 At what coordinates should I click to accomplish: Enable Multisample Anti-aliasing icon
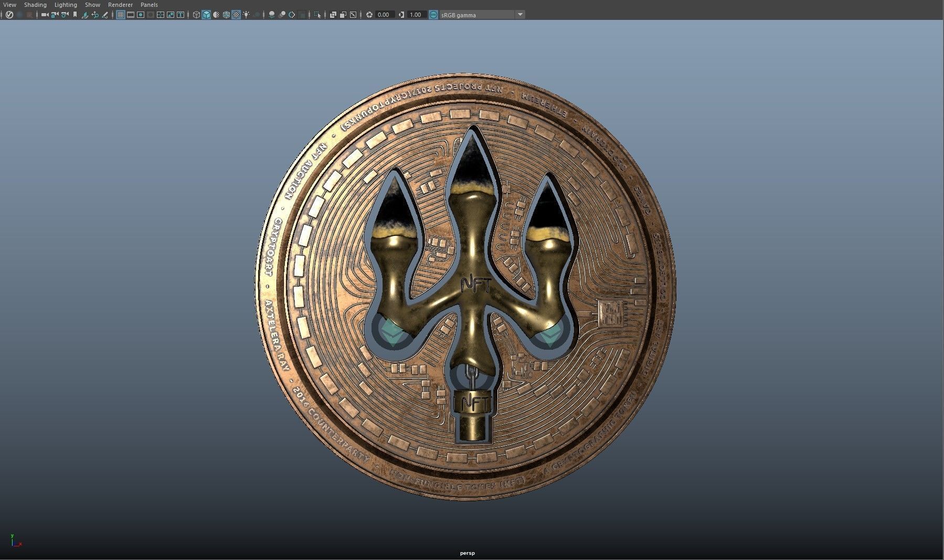click(292, 15)
